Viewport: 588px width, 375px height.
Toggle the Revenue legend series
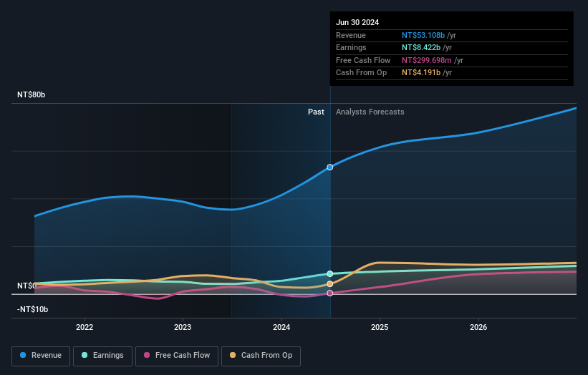41,356
